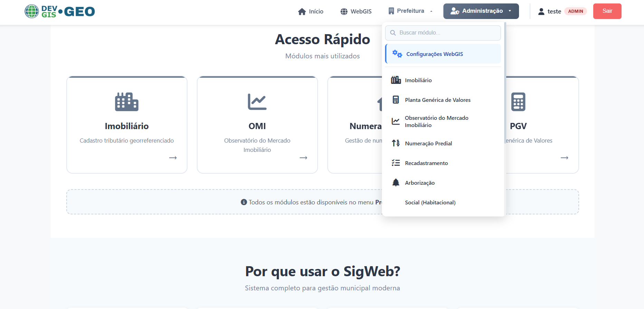
Task: Open the Imobiliário quick access card title
Action: click(x=127, y=126)
